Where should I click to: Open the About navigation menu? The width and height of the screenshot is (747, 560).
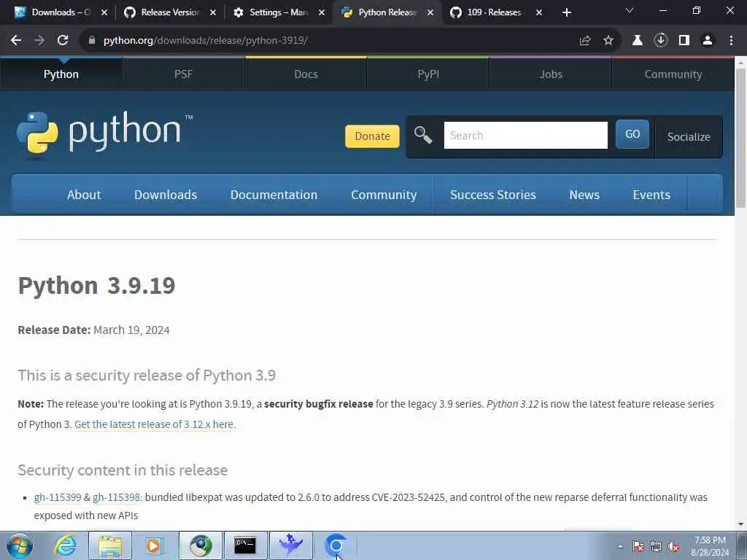tap(84, 195)
